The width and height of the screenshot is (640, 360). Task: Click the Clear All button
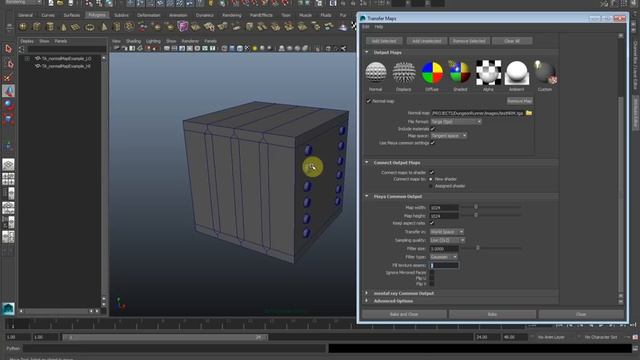pos(512,41)
